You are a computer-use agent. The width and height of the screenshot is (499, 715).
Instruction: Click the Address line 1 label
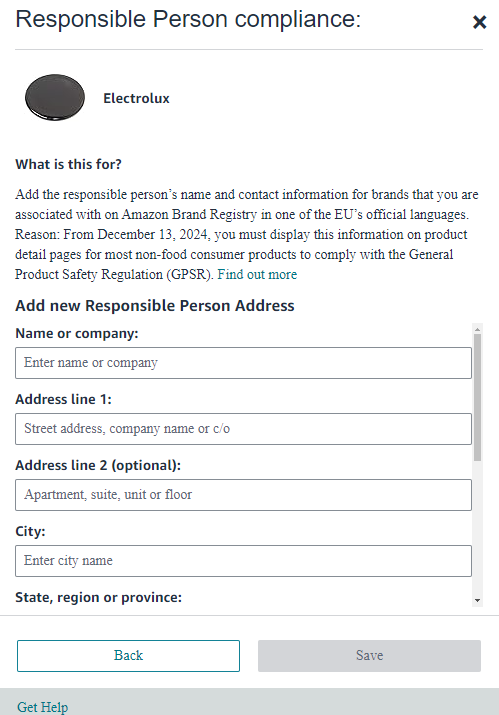63,399
